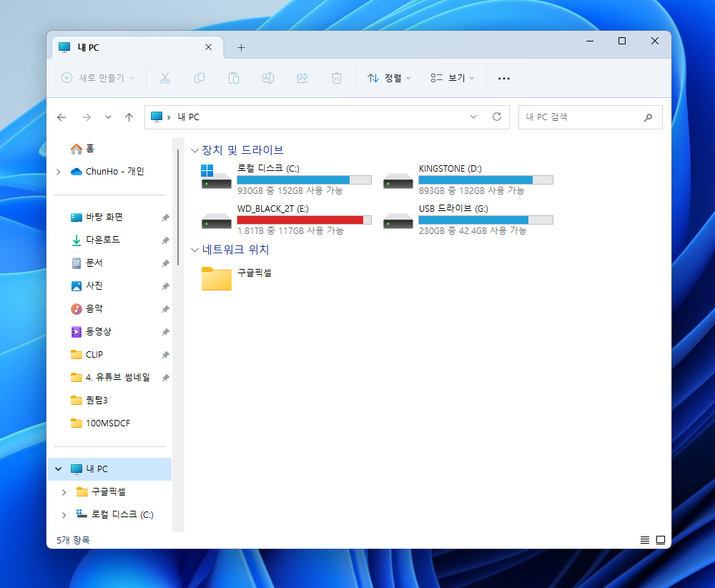Switch to large icons view in status bar
This screenshot has width=715, height=588.
point(660,540)
